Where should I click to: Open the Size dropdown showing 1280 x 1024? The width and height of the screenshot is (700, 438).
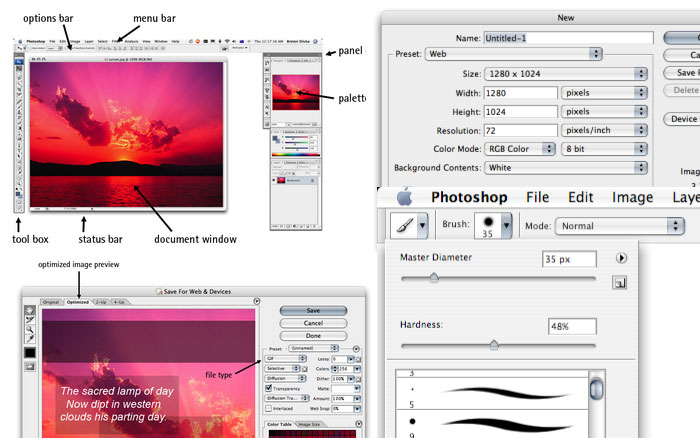click(x=566, y=74)
